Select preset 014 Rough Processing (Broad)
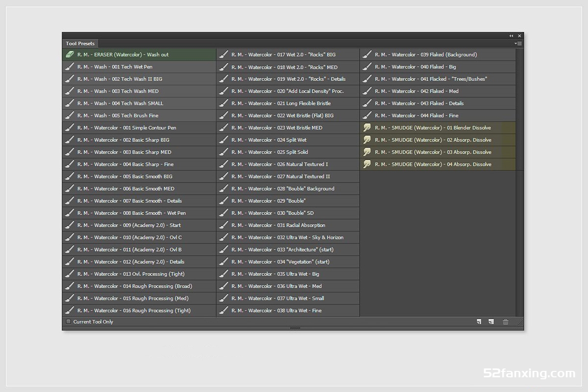 139,286
